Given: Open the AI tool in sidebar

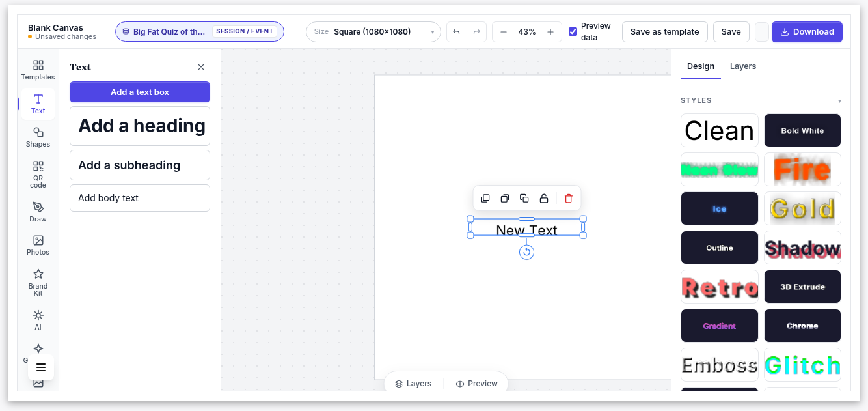Looking at the screenshot, I should [x=38, y=320].
